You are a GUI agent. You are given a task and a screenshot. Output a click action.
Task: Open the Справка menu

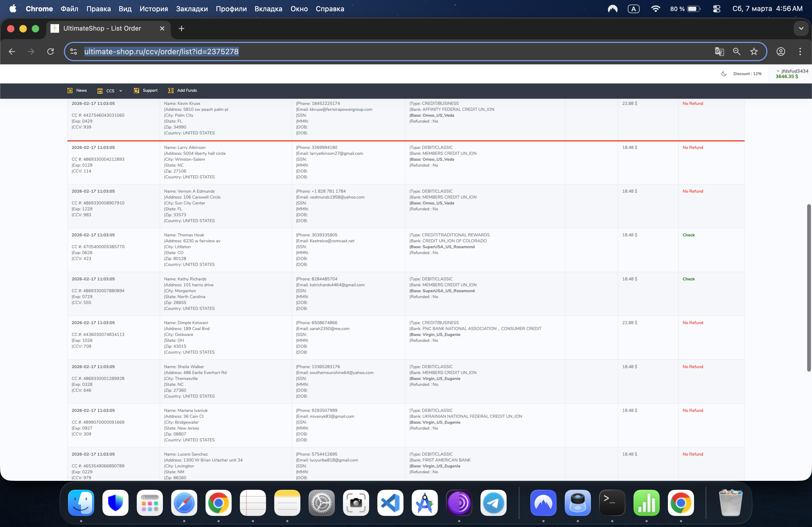pyautogui.click(x=330, y=9)
